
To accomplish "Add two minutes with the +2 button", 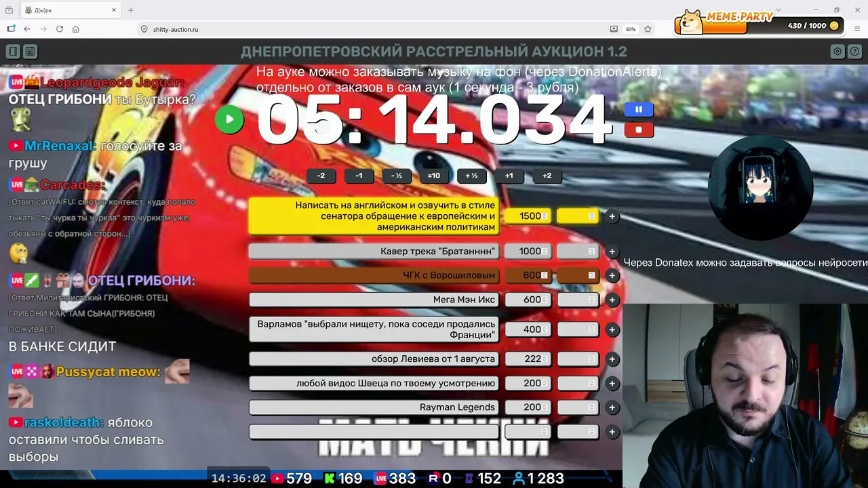I will point(547,176).
